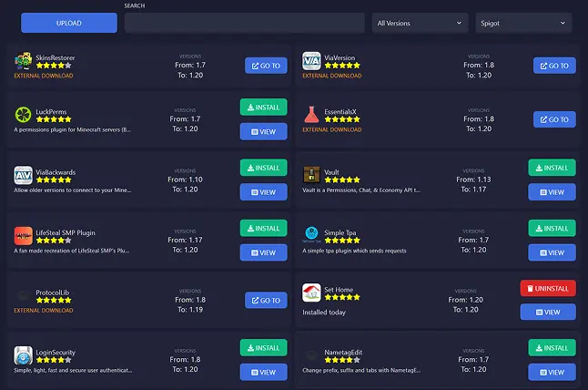Image resolution: width=588 pixels, height=390 pixels.
Task: Uninstall the Set Home plugin
Action: (548, 288)
